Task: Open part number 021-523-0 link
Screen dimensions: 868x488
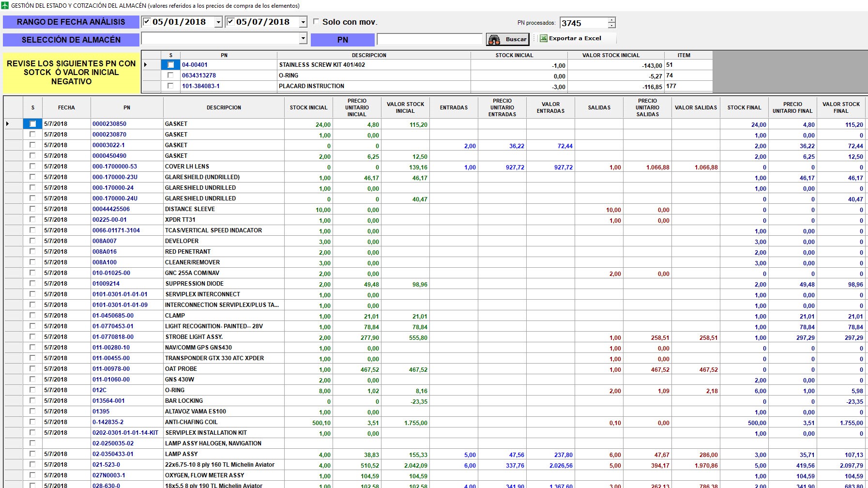Action: coord(107,465)
